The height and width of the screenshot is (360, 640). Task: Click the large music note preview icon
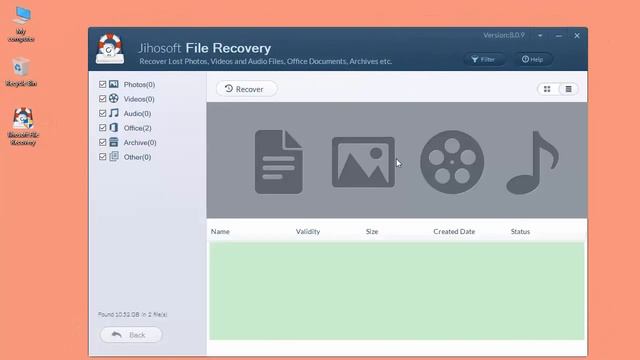click(532, 162)
